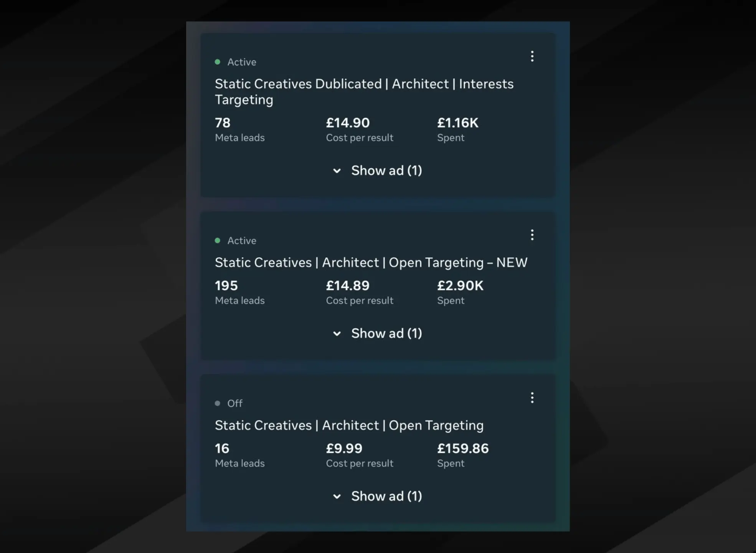
Task: Click the grey Off status dot
Action: click(x=218, y=403)
